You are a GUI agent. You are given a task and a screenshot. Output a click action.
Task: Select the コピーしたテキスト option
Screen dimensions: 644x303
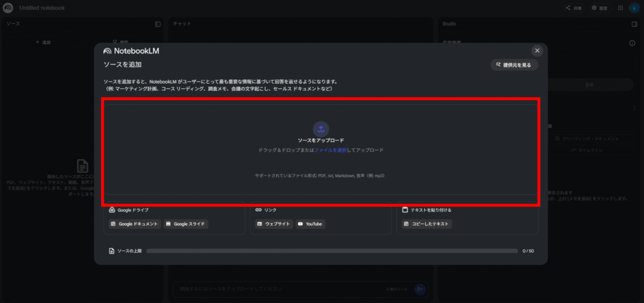point(427,224)
